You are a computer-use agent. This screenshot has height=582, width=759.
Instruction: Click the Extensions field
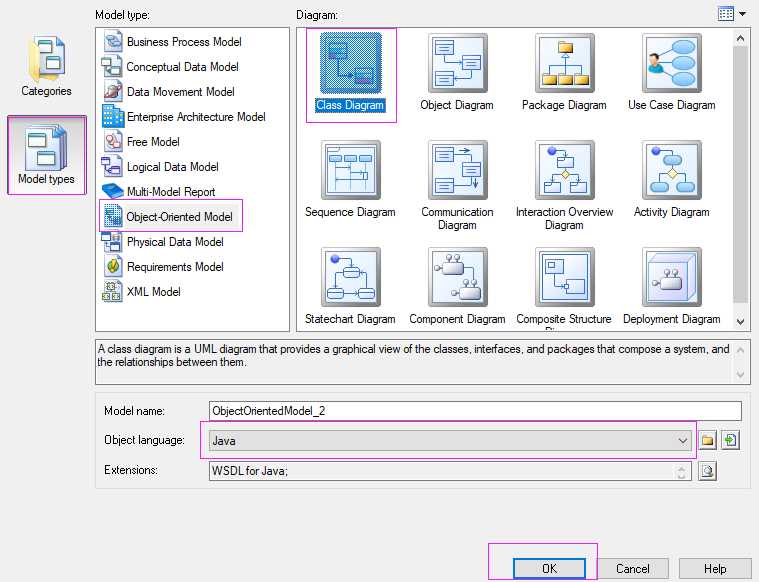450,471
